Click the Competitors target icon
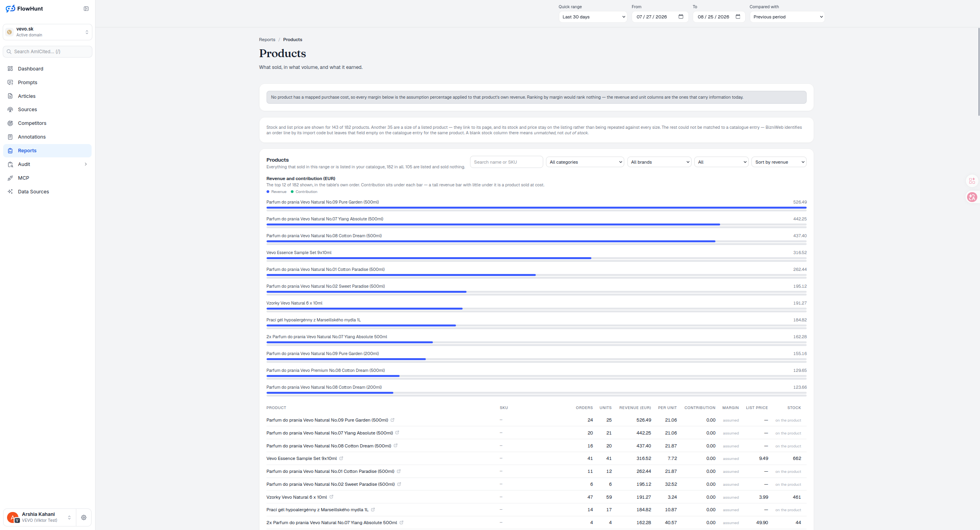The image size is (980, 530). (10, 123)
